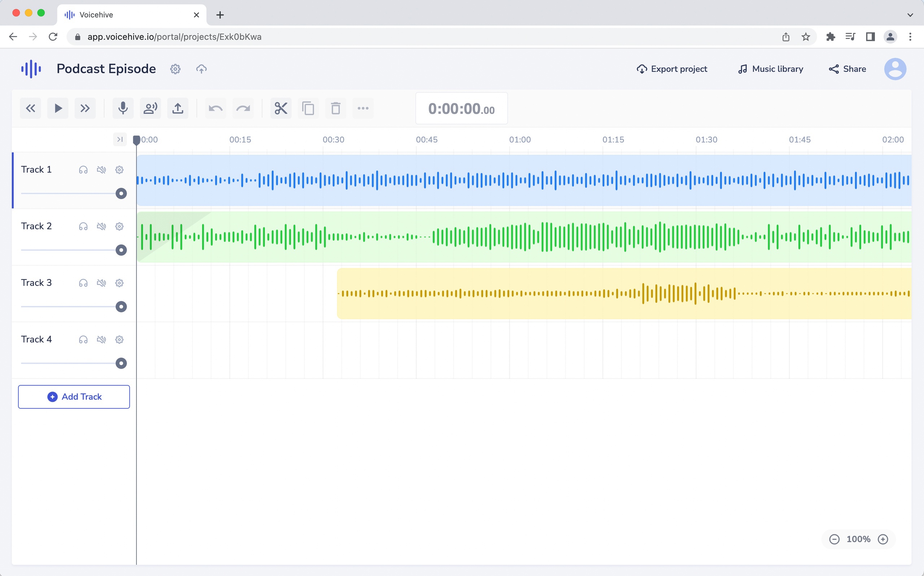Click the timecode display 0:00:00.00

click(x=461, y=109)
